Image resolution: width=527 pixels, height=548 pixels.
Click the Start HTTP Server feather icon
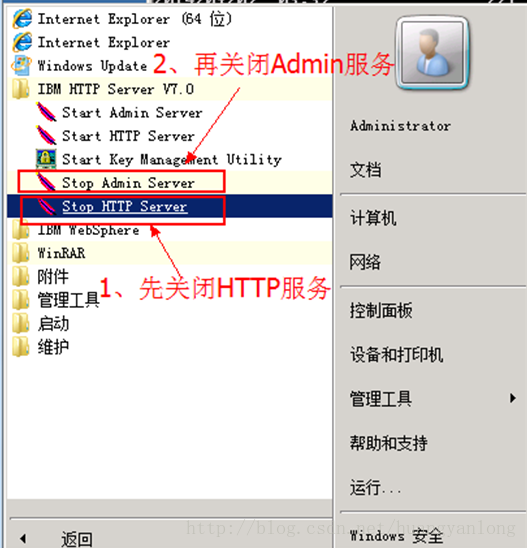pos(46,135)
